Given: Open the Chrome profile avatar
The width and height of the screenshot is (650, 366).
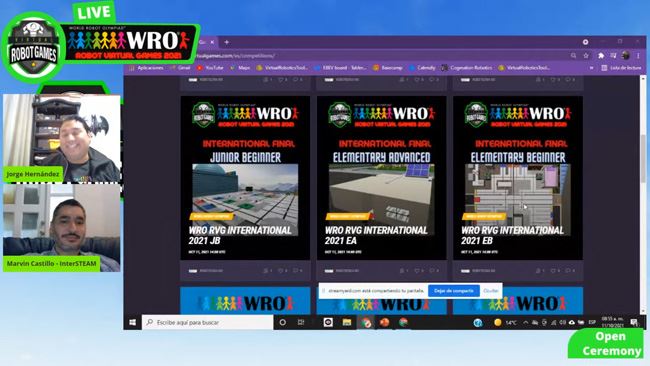Looking at the screenshot, I should coord(626,55).
